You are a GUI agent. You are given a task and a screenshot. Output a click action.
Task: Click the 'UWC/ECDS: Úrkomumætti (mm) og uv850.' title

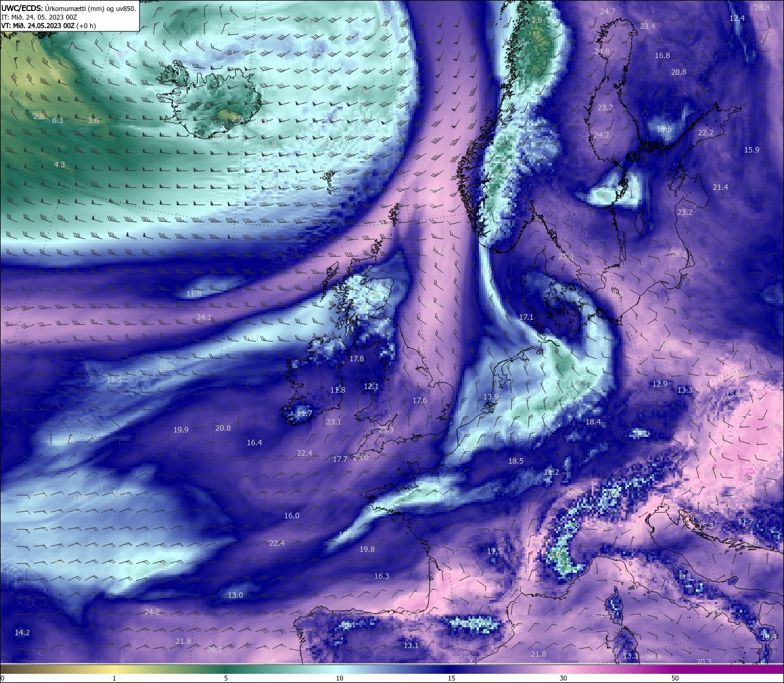[69, 9]
